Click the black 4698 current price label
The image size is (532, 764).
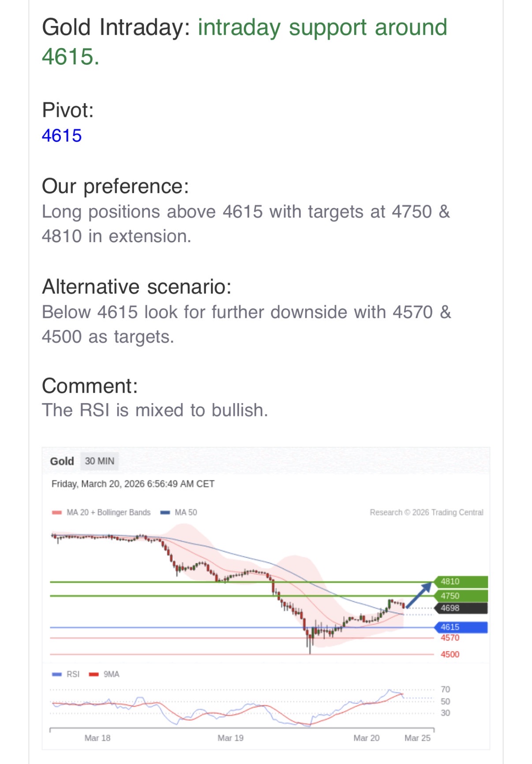click(461, 608)
